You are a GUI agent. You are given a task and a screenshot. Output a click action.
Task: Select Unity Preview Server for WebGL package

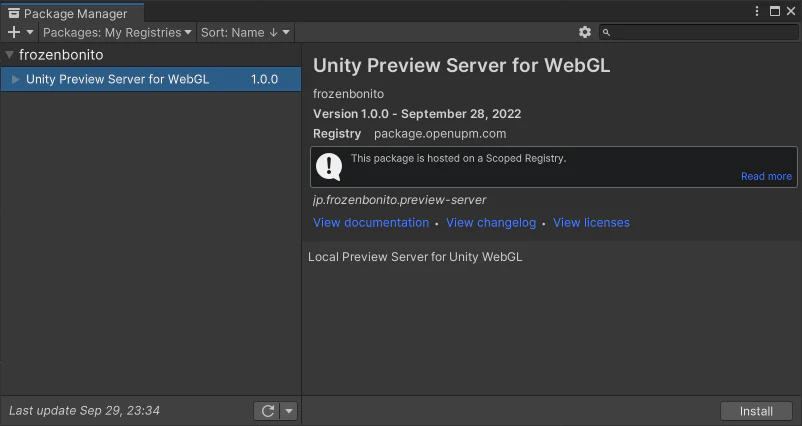[x=151, y=79]
